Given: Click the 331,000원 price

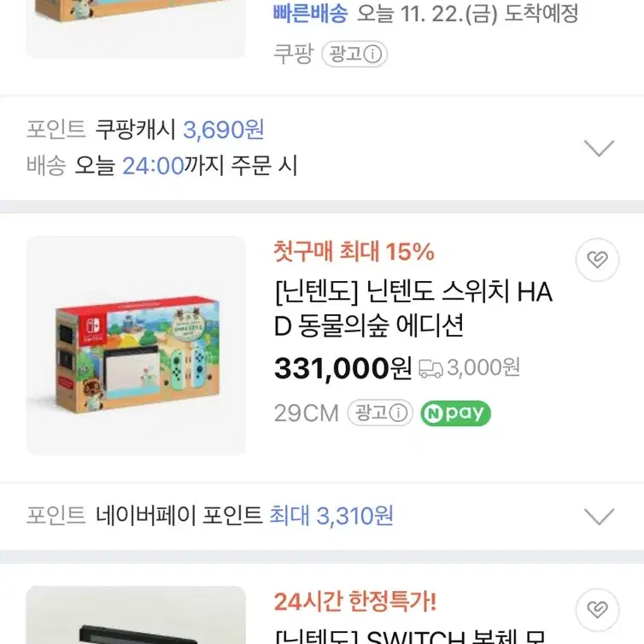Looking at the screenshot, I should 342,368.
